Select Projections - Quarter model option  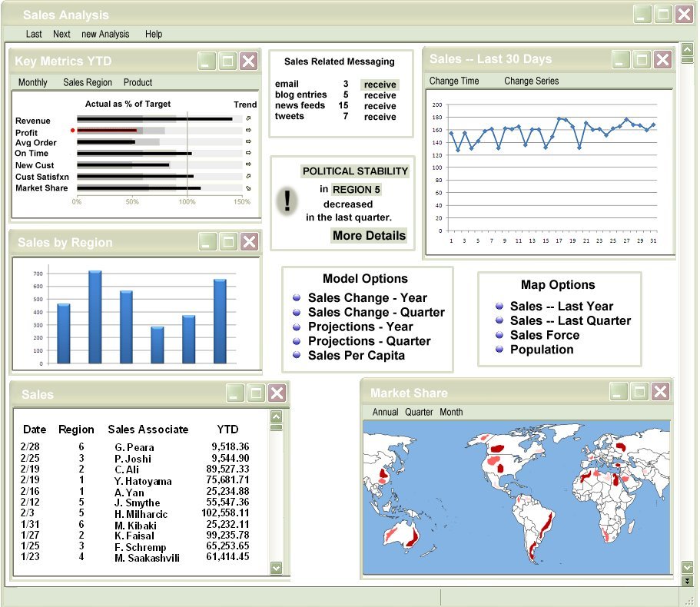(x=369, y=341)
